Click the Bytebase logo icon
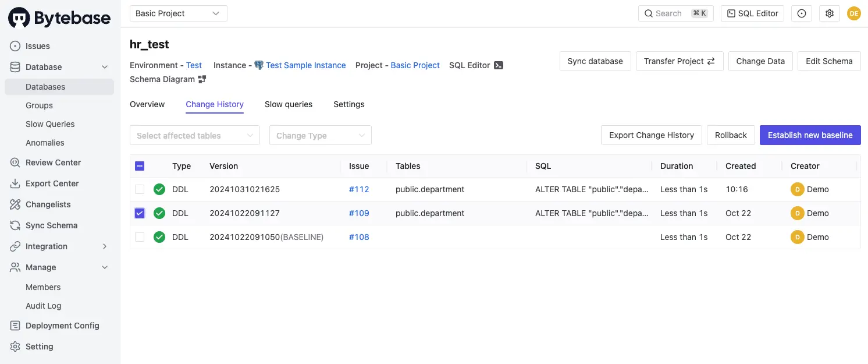868x364 pixels. click(19, 18)
